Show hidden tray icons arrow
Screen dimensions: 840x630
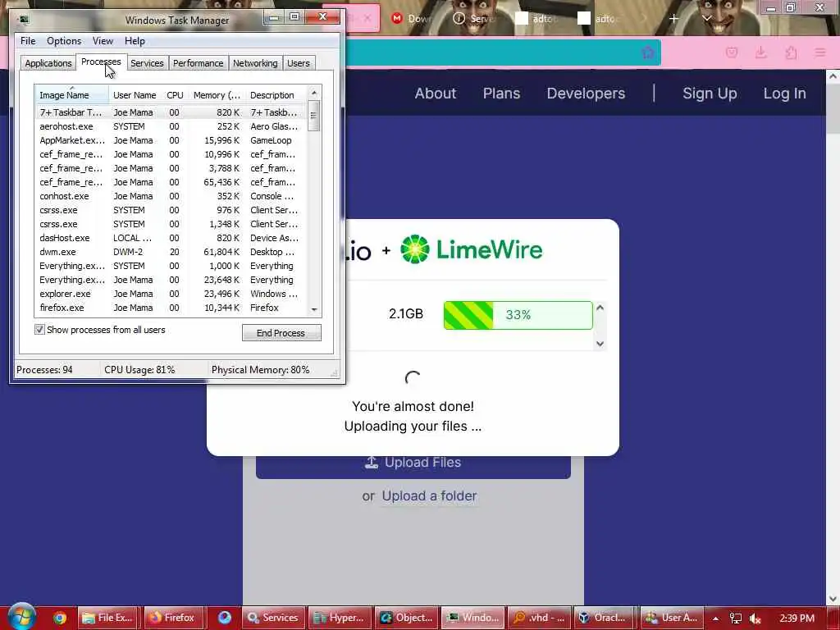click(x=715, y=619)
